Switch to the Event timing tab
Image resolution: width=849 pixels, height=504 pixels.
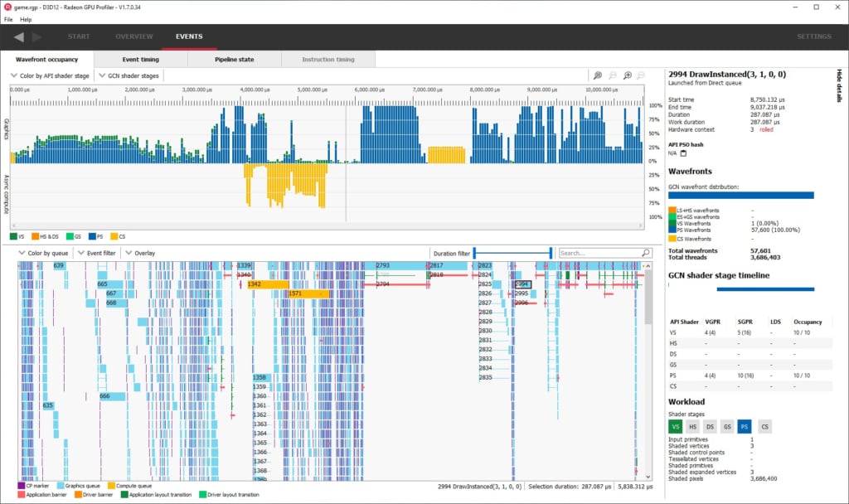(141, 60)
